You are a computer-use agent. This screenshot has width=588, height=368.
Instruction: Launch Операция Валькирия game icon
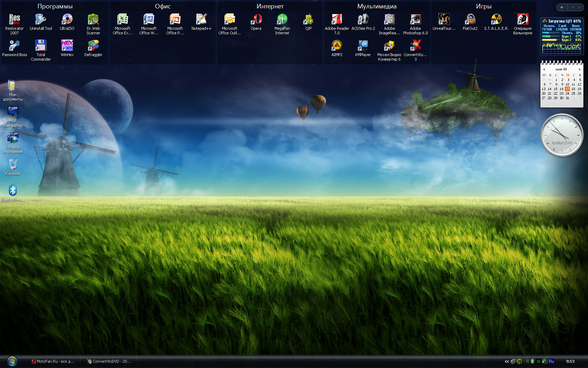coord(523,24)
